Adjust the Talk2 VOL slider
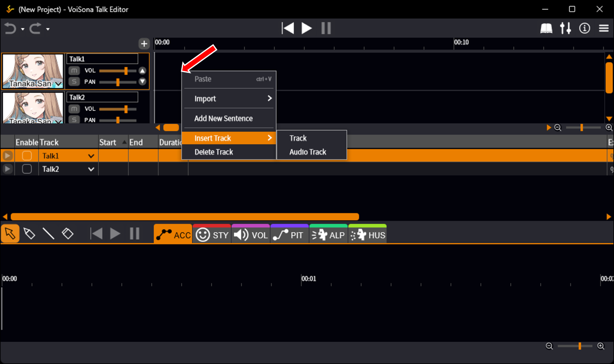Screen dimensions: 614x364 coord(118,109)
